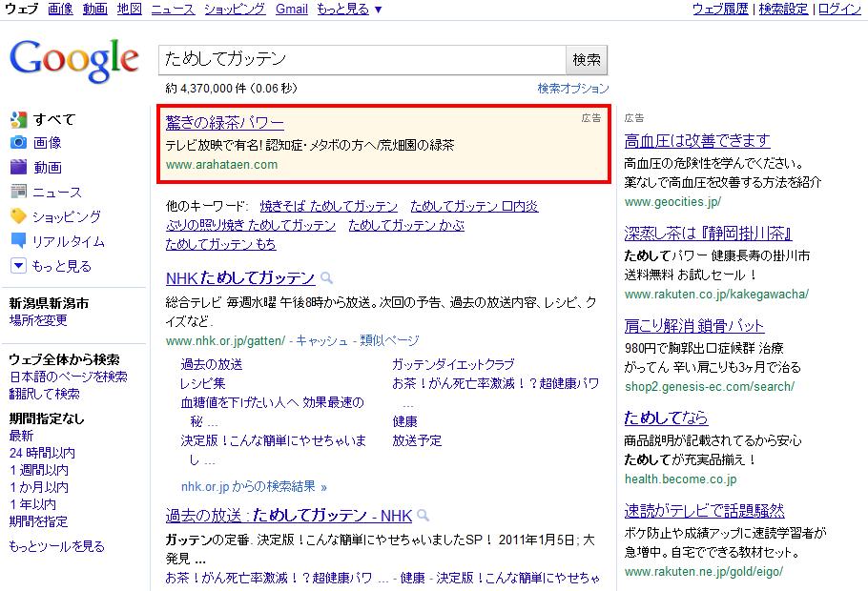Click the camera icon beside 画像
Viewport: 868px width, 591px height.
(18, 143)
